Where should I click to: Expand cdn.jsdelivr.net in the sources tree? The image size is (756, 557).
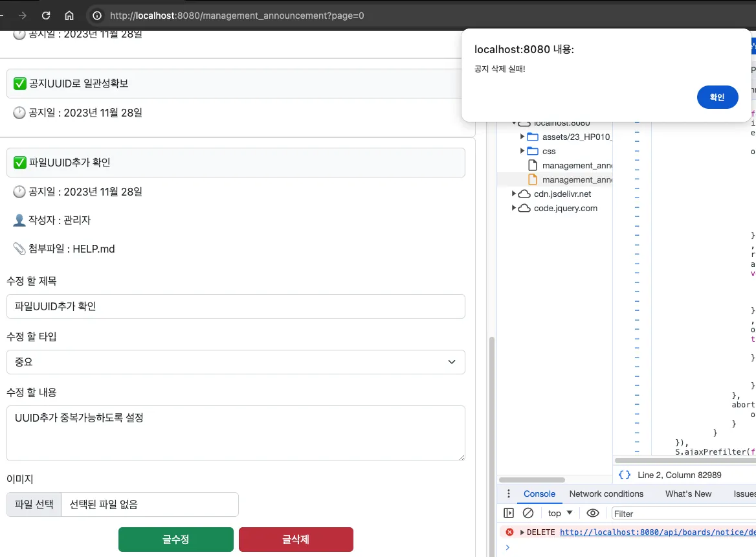[x=513, y=194]
